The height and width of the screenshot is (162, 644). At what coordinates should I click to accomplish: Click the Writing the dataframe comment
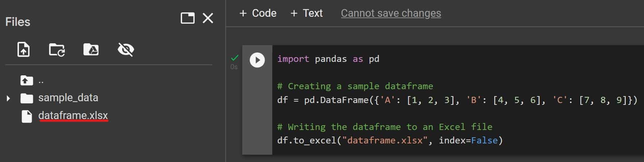point(385,127)
